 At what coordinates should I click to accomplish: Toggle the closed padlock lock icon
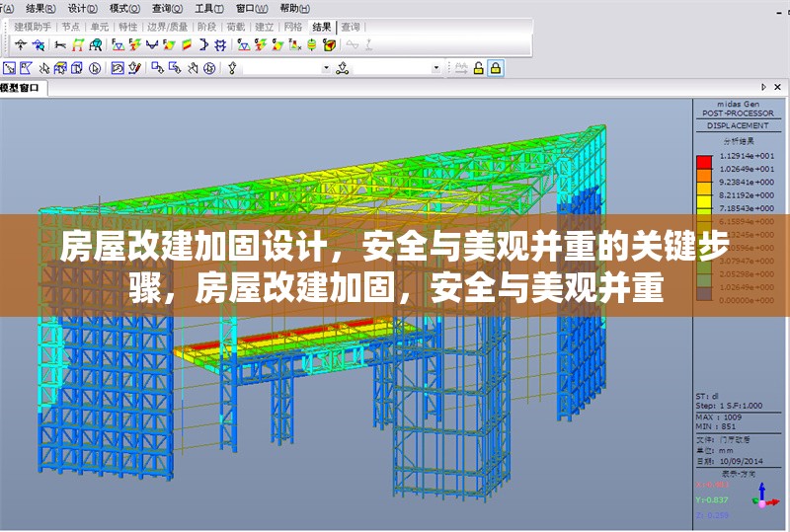[496, 68]
